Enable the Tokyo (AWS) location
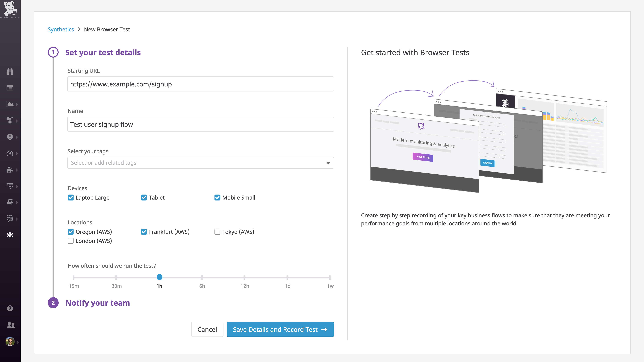This screenshot has height=362, width=644. [217, 232]
